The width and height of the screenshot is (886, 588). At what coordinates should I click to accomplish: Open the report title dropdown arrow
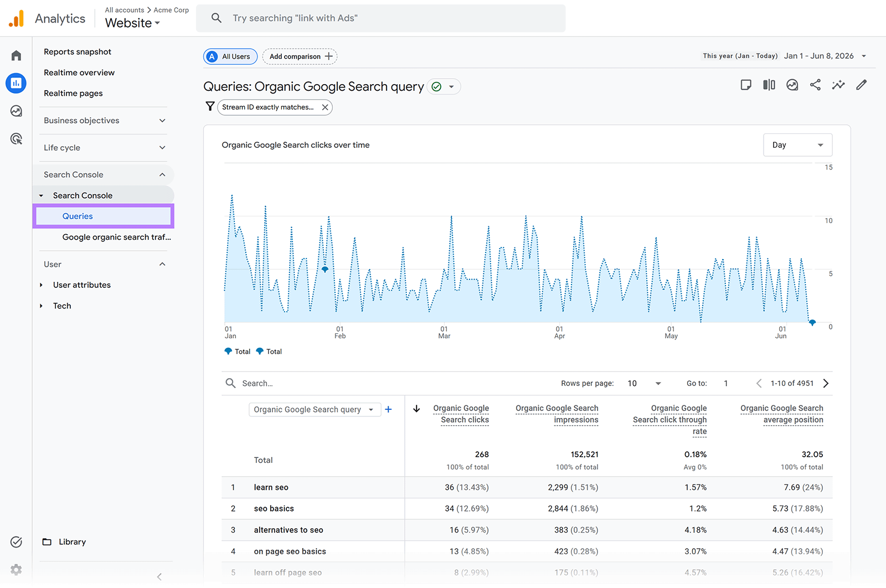click(451, 87)
